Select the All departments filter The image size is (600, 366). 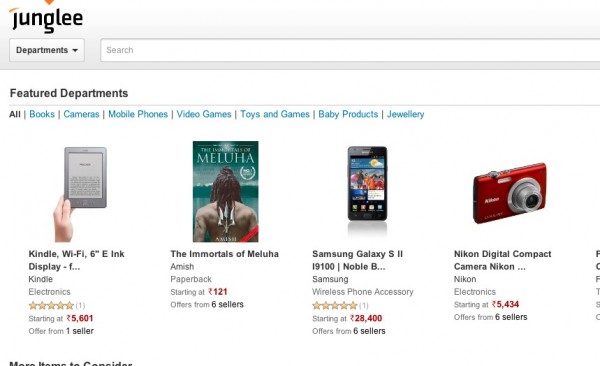(x=15, y=114)
